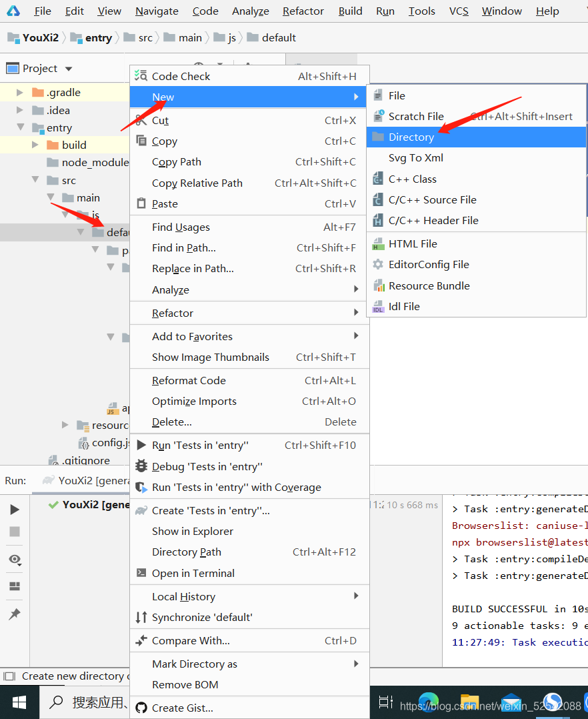Open the Refactor menu in the menu bar
The height and width of the screenshot is (719, 588).
(x=303, y=11)
